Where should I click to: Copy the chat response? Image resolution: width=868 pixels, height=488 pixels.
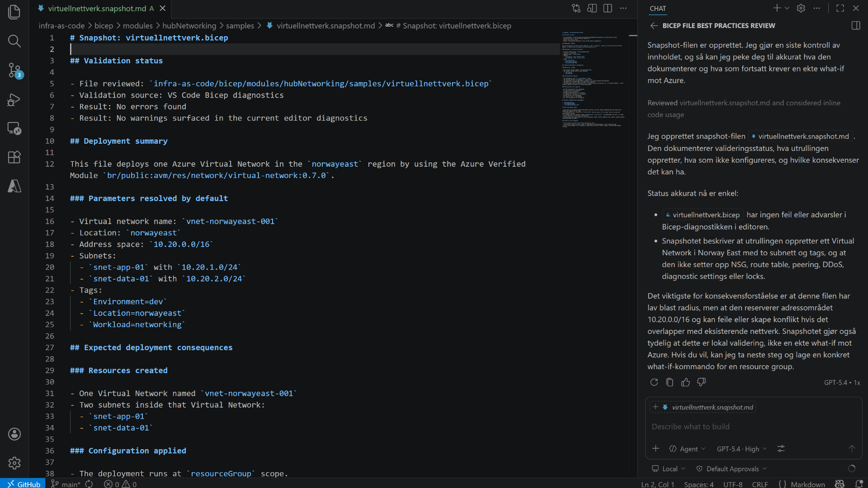tap(670, 382)
